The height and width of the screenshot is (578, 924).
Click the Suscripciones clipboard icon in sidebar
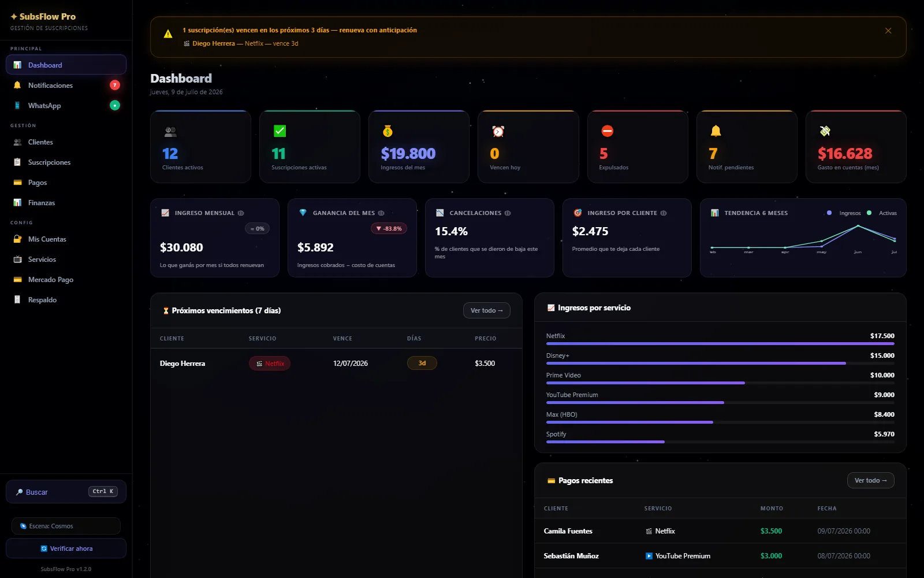pos(17,162)
